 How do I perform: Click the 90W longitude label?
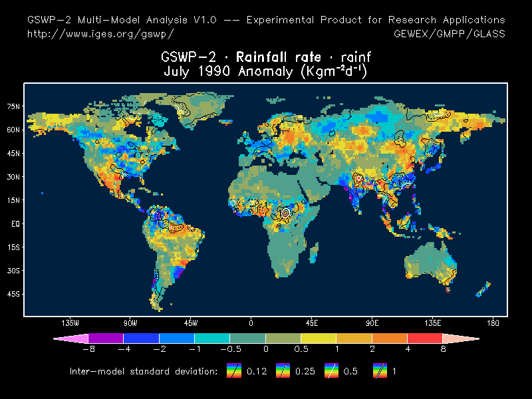coord(130,323)
